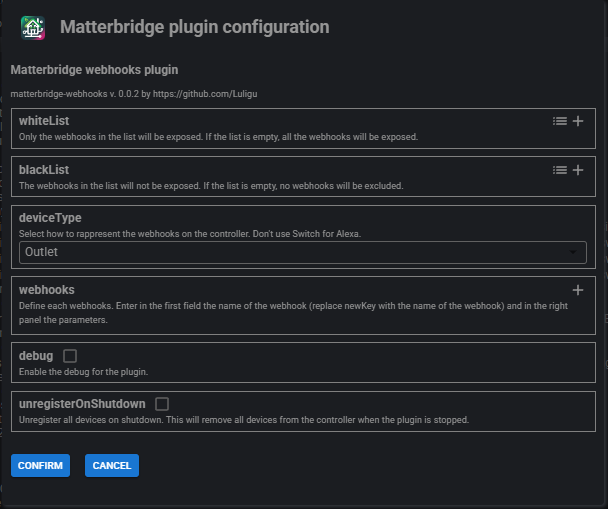Screen dimensions: 608x509
Task: Cancel the plugin configuration dialog
Action: tap(112, 466)
